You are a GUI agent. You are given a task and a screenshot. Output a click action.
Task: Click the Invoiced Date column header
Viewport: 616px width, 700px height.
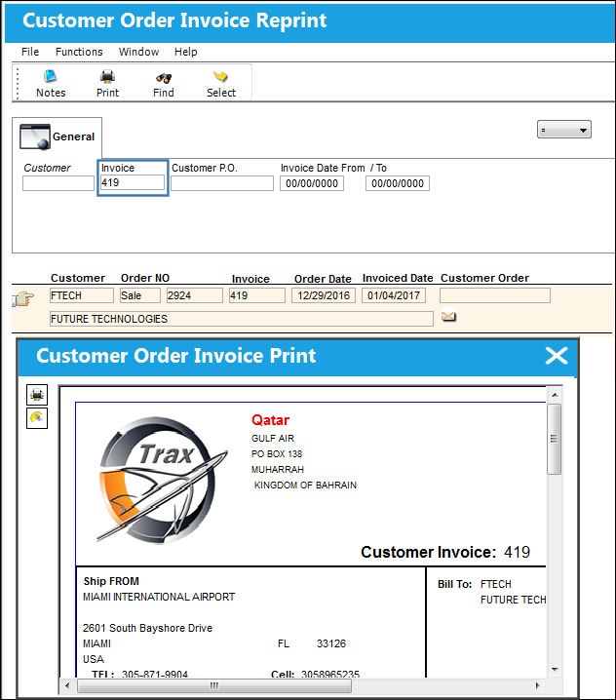(398, 278)
